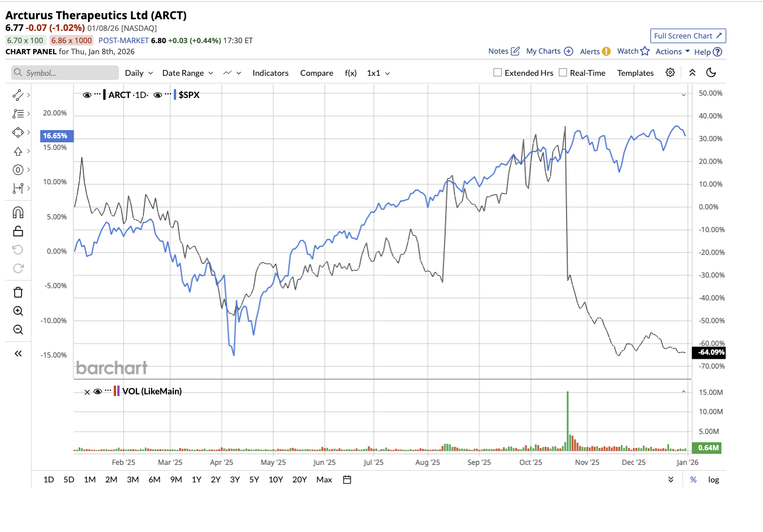Hide the $SPX comparison line
Viewport: 763px width, 532px height.
click(x=157, y=94)
